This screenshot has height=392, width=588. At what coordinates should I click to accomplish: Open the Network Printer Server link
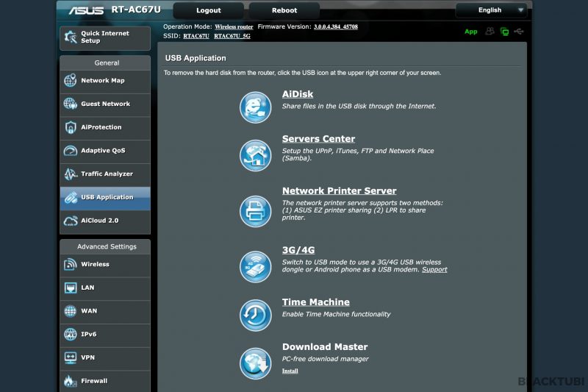click(339, 191)
